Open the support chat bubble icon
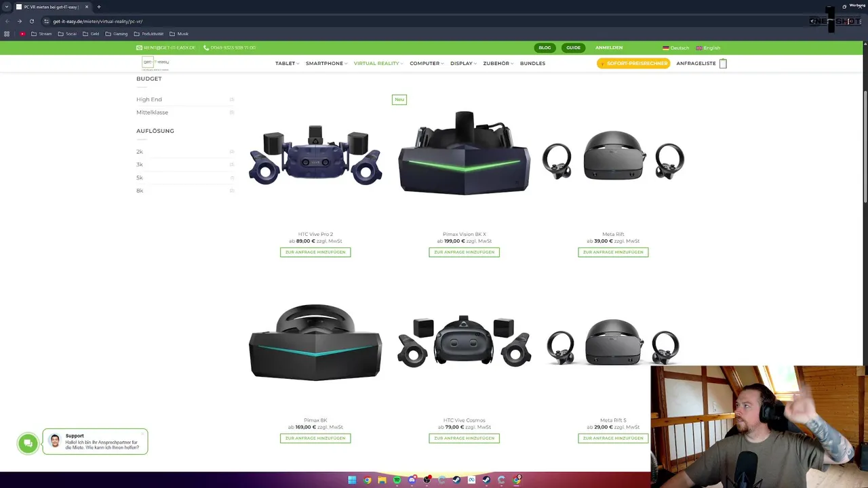868x488 pixels. [28, 443]
